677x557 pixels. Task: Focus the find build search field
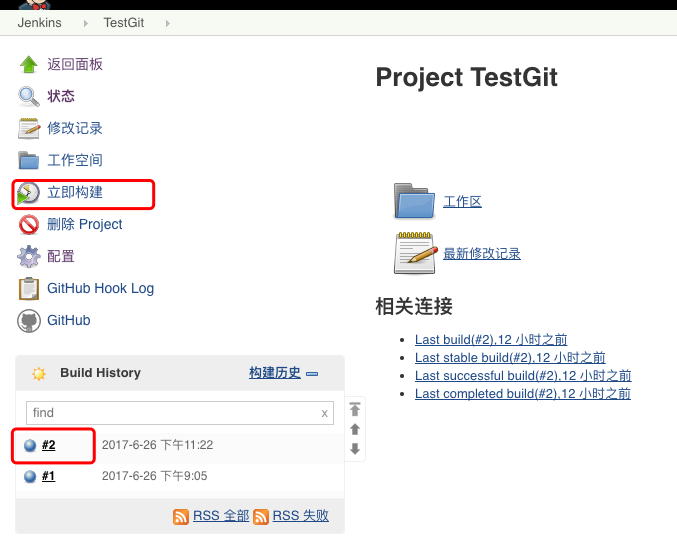point(180,413)
